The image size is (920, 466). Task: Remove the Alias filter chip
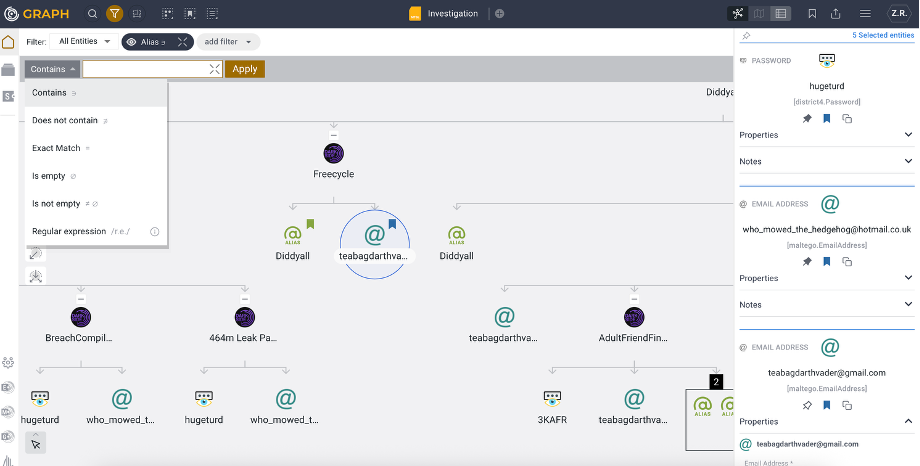click(183, 42)
